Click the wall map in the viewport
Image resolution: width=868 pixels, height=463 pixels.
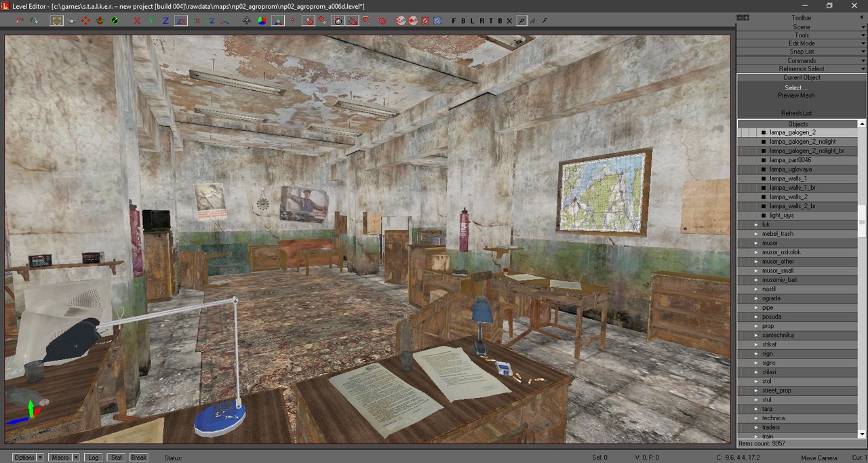point(604,194)
